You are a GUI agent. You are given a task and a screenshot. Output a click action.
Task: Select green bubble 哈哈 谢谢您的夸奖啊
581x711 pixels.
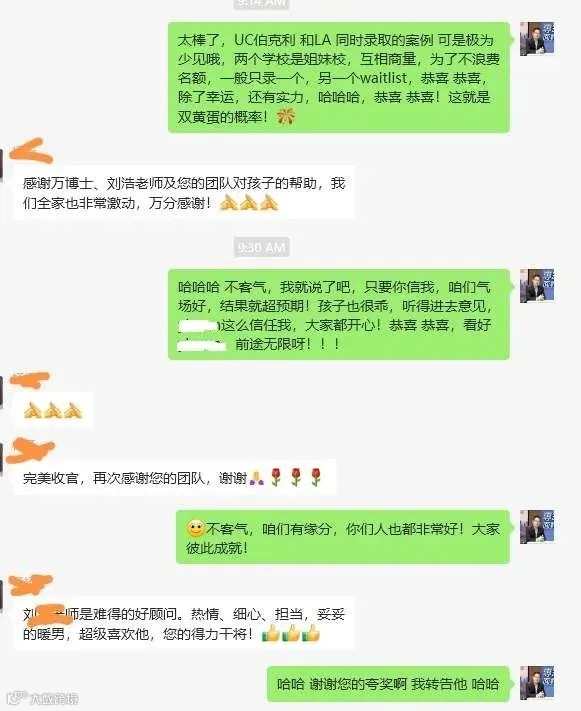pyautogui.click(x=388, y=684)
